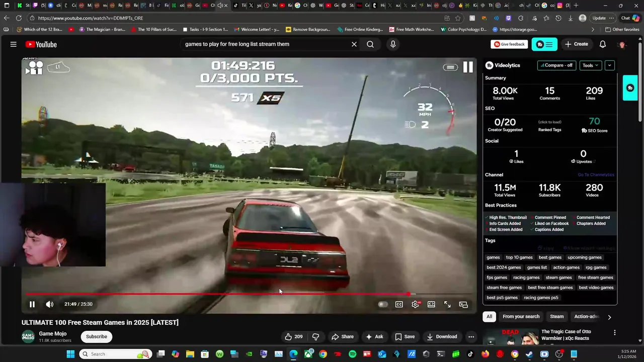Open the player settings gear
This screenshot has width=644, height=362.
pos(415,304)
